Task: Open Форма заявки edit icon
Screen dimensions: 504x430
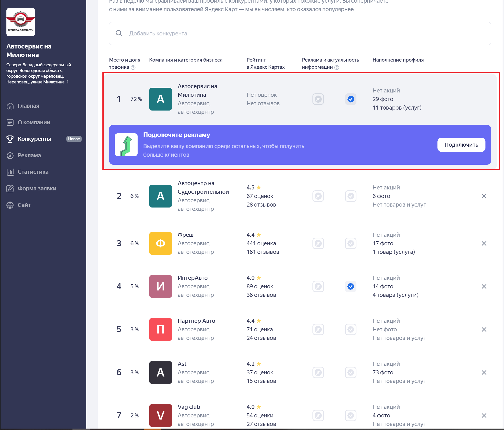Action: pyautogui.click(x=10, y=188)
